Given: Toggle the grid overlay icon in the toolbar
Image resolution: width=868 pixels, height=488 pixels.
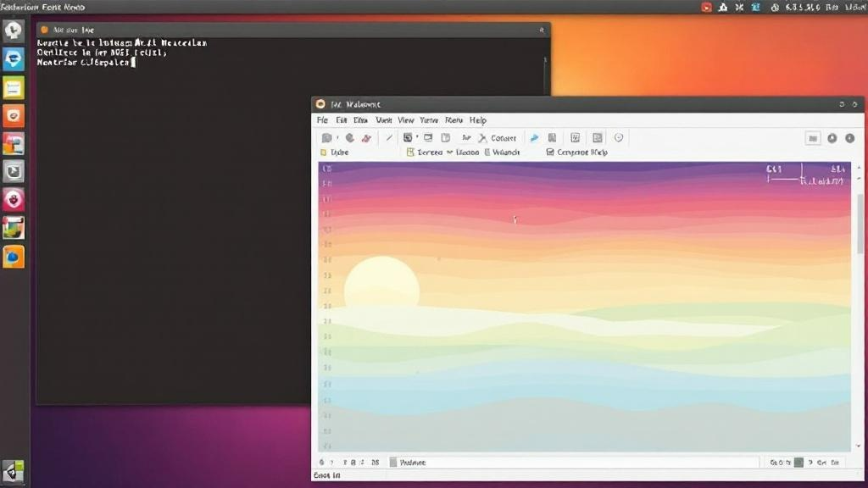Looking at the screenshot, I should pyautogui.click(x=575, y=137).
